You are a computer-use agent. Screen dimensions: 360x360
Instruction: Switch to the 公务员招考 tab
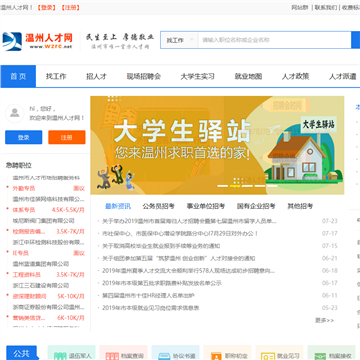(158, 206)
